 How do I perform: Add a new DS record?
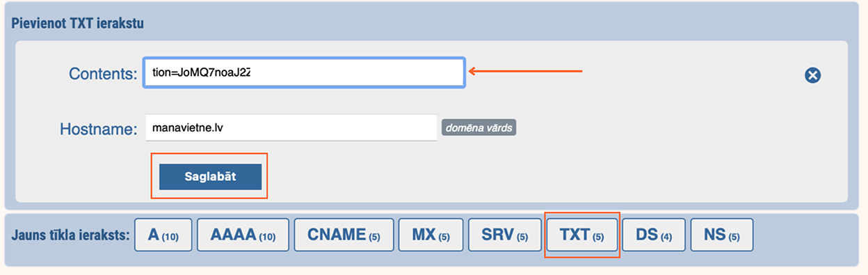pyautogui.click(x=654, y=235)
